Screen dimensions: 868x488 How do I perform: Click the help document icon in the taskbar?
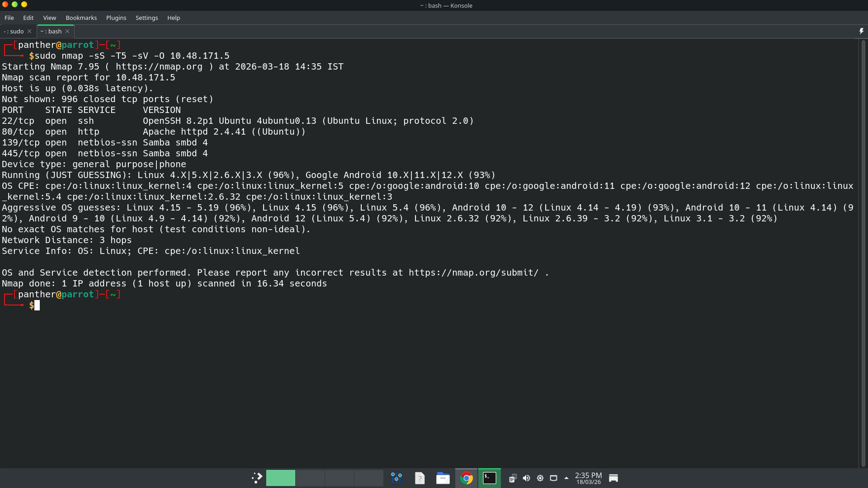(x=420, y=478)
